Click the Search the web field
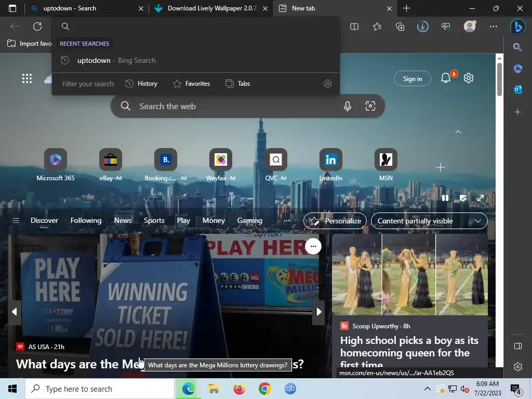This screenshot has height=399, width=532. click(248, 106)
